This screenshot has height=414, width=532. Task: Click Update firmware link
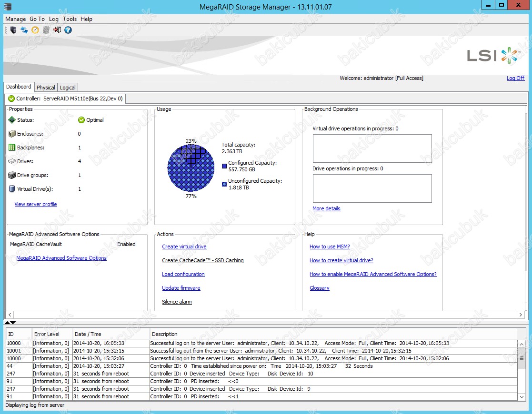pos(181,288)
